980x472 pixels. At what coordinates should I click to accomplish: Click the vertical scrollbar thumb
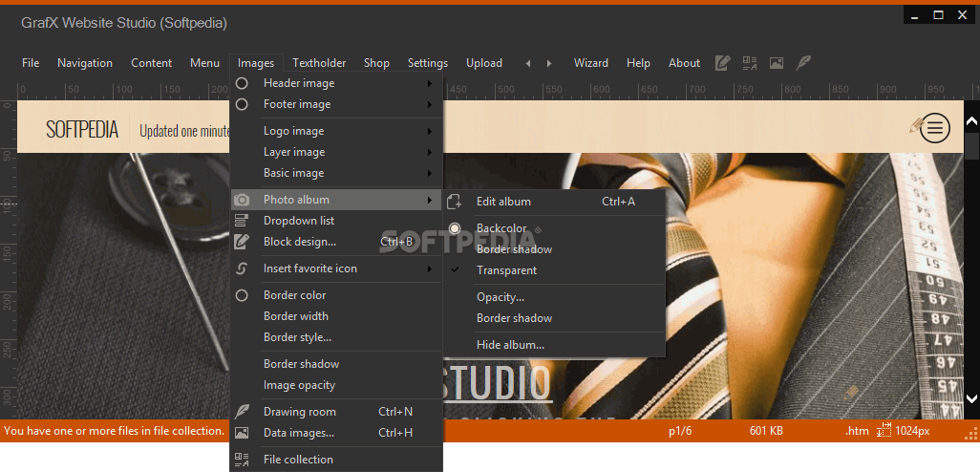tap(971, 145)
